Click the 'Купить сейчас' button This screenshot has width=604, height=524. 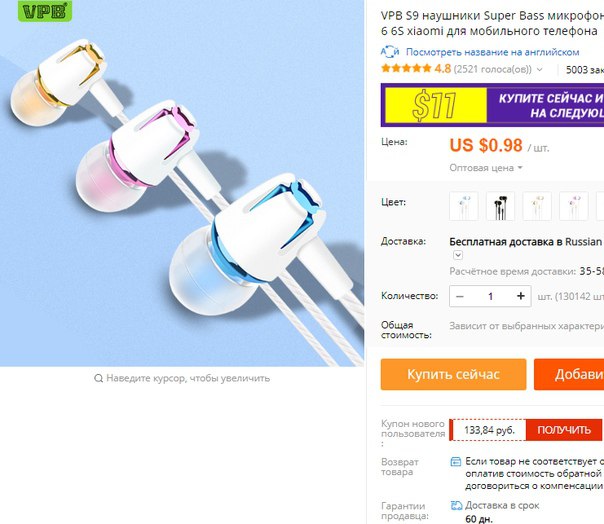(453, 375)
